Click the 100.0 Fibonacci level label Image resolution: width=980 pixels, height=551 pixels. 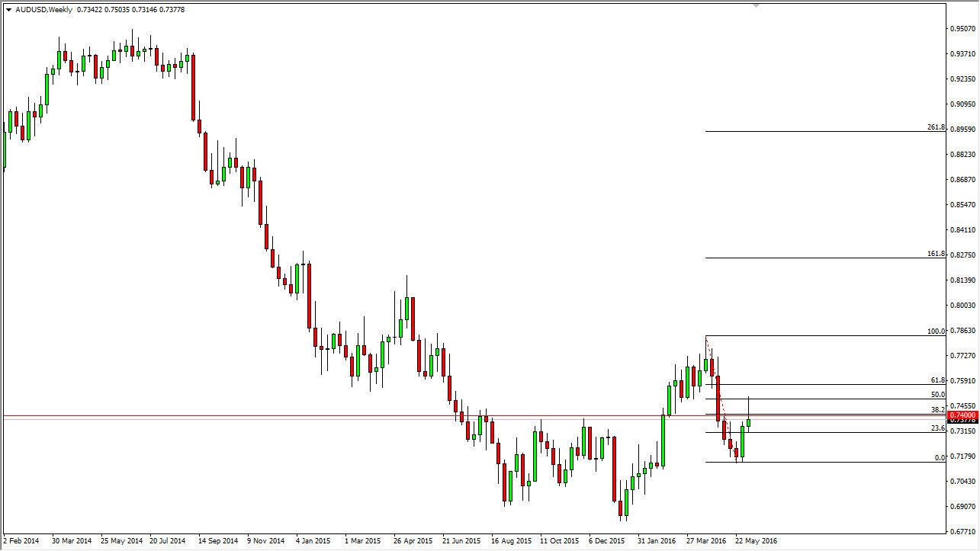click(936, 333)
